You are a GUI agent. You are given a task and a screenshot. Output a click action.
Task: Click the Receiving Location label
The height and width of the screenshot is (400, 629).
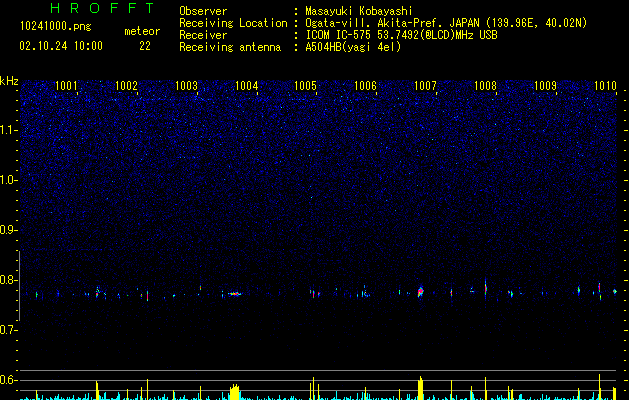(233, 23)
